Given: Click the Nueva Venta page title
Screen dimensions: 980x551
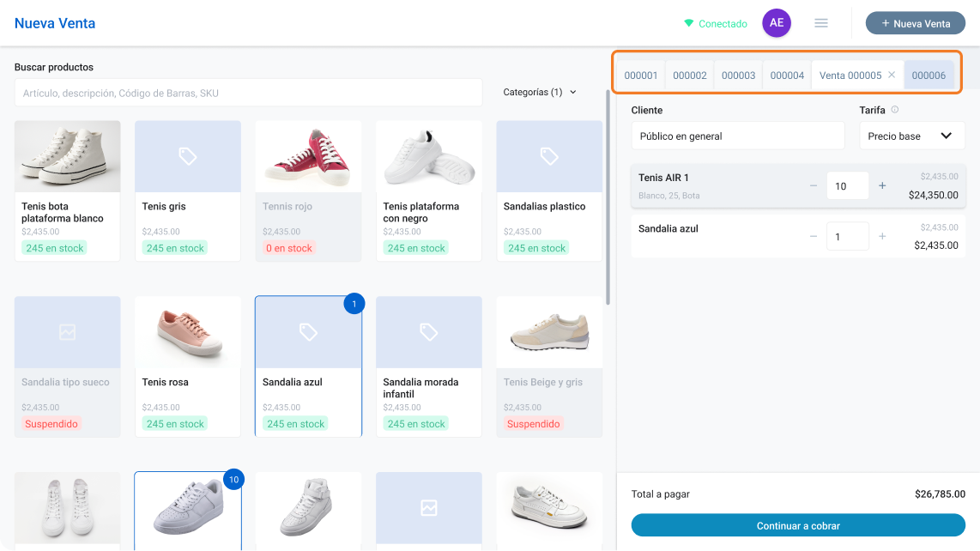Looking at the screenshot, I should (55, 23).
